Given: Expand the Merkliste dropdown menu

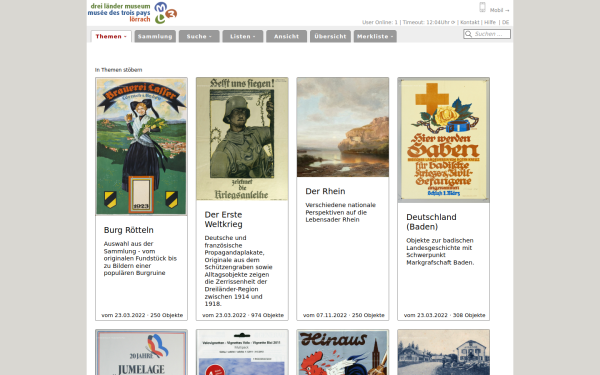Looking at the screenshot, I should (x=375, y=36).
